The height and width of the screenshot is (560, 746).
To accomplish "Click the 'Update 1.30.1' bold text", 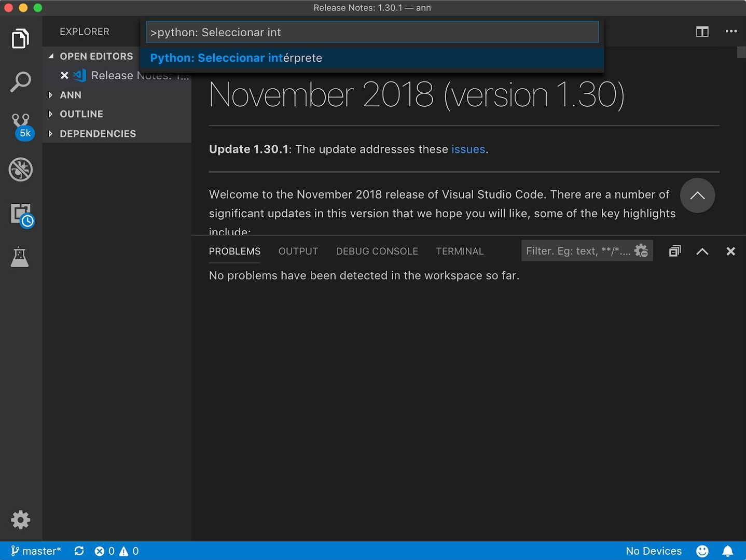I will click(248, 149).
